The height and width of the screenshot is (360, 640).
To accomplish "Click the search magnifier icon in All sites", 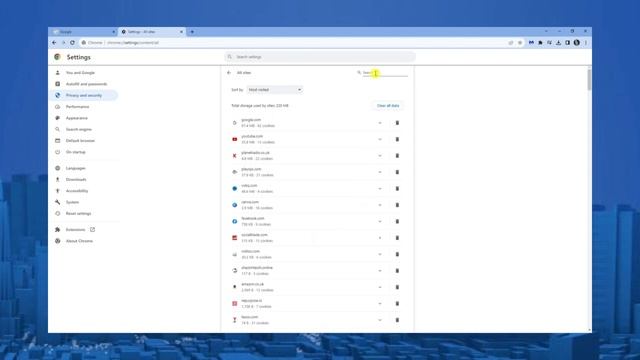I will tap(359, 73).
